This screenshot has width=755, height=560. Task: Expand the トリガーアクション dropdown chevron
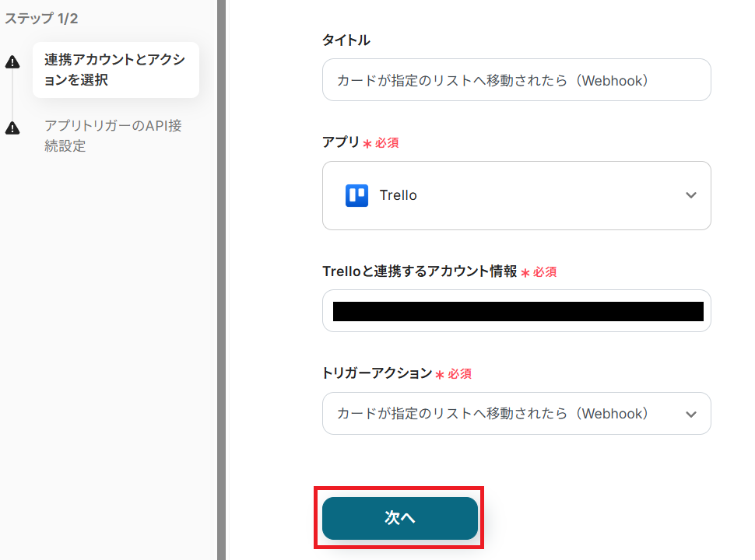(690, 415)
